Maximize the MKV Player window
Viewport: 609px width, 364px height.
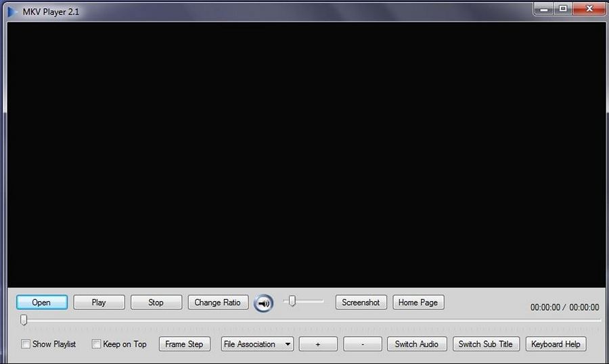click(563, 9)
